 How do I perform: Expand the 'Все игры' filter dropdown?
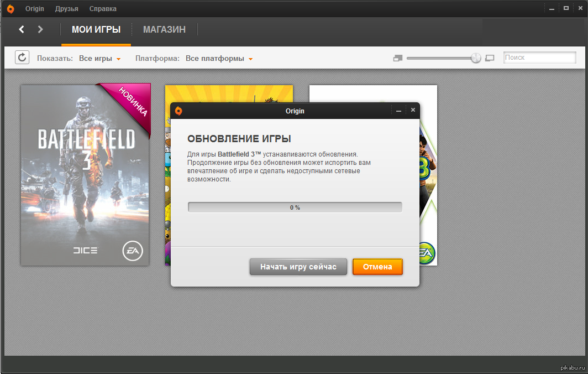pyautogui.click(x=99, y=59)
